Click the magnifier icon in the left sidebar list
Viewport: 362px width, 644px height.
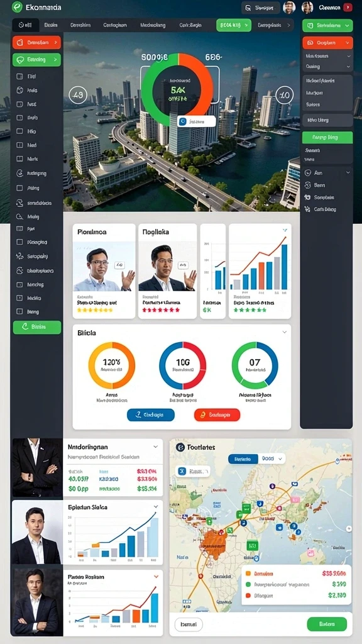19,216
